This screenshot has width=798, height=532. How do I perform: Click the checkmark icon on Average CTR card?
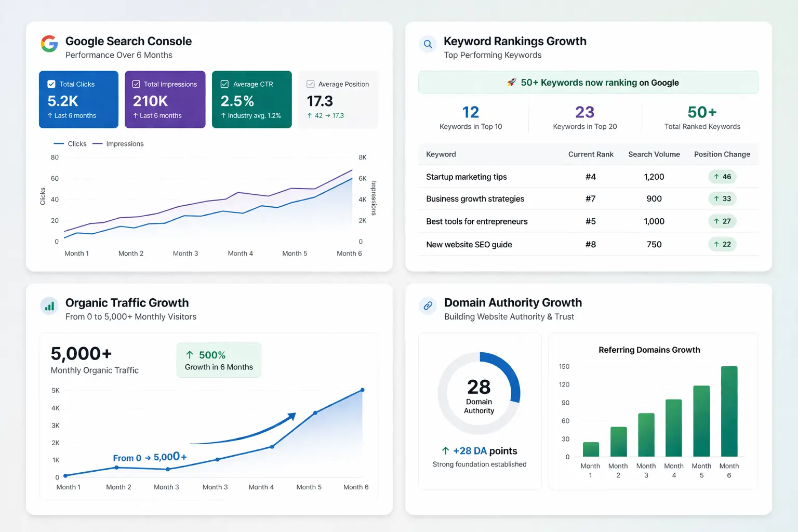[x=224, y=84]
